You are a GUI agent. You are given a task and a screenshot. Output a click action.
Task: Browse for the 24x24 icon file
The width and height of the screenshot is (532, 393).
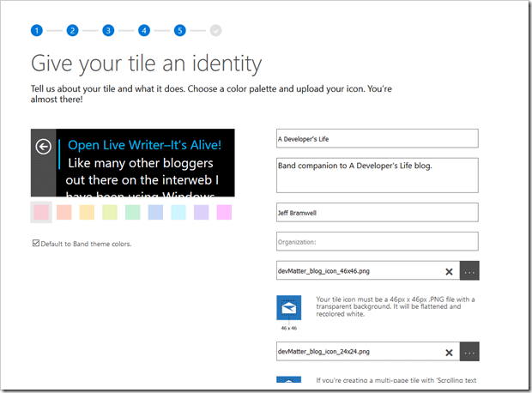tap(469, 352)
